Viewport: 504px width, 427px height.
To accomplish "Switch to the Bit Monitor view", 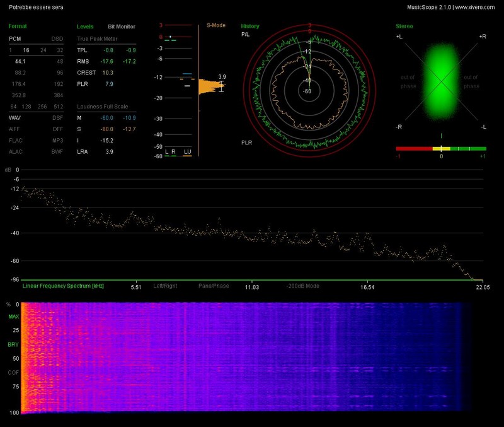I will [122, 26].
